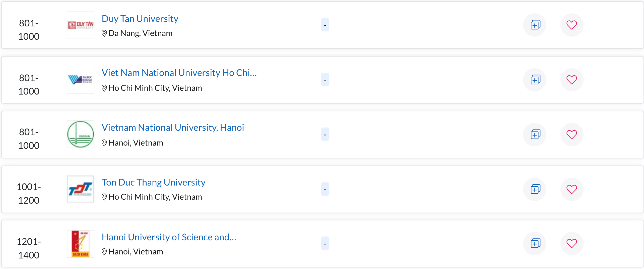The image size is (644, 269).
Task: Click the Ton Duc Thang TDT logo
Action: coord(81,189)
